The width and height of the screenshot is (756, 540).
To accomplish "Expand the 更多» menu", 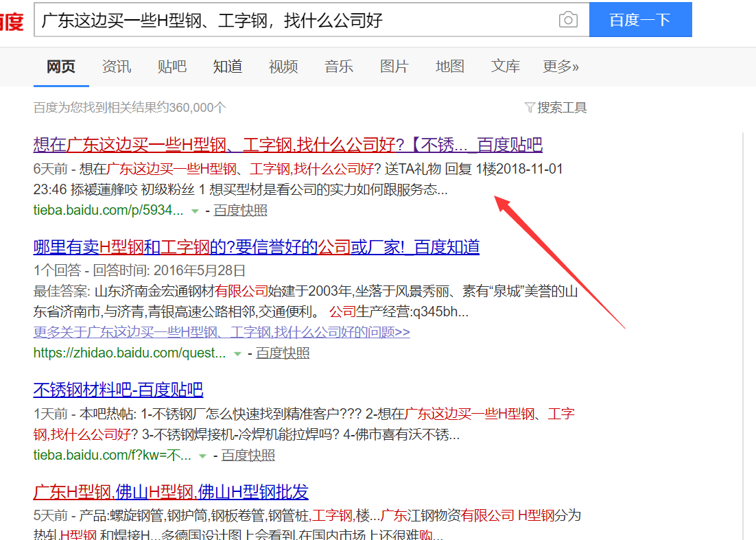I will pyautogui.click(x=560, y=67).
